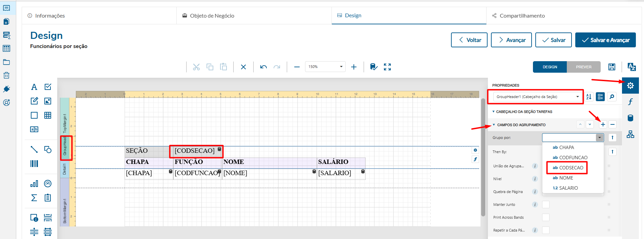Add a new grouping field with plus
Screen dimensions: 644x239
[x=603, y=124]
